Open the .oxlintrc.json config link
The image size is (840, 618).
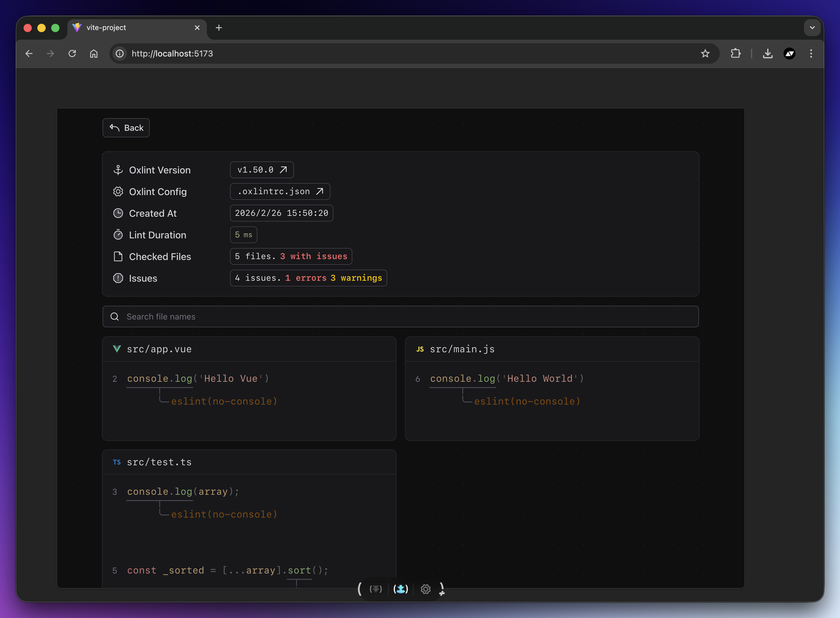[280, 191]
